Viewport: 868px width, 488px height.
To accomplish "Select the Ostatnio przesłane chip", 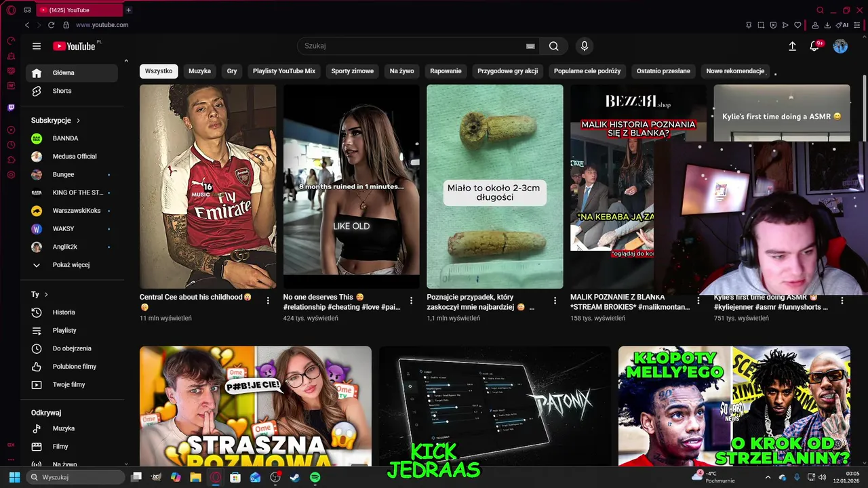I will click(663, 71).
